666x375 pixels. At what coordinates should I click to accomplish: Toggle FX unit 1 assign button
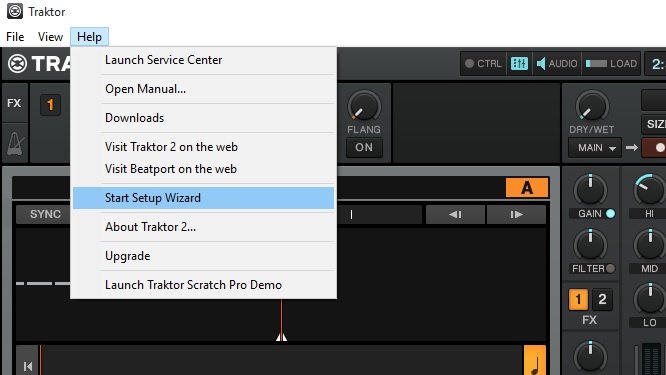[578, 299]
